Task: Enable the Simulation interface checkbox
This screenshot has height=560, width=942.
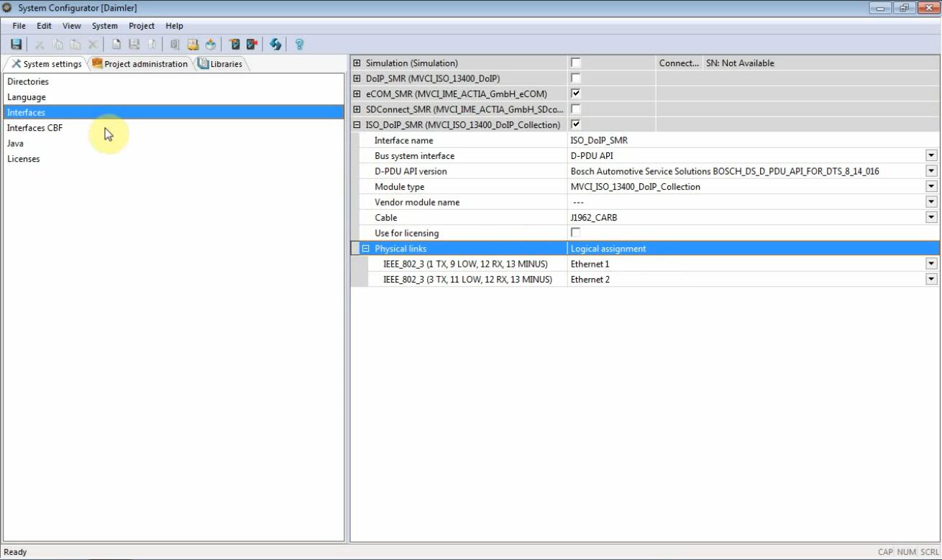Action: coord(575,63)
